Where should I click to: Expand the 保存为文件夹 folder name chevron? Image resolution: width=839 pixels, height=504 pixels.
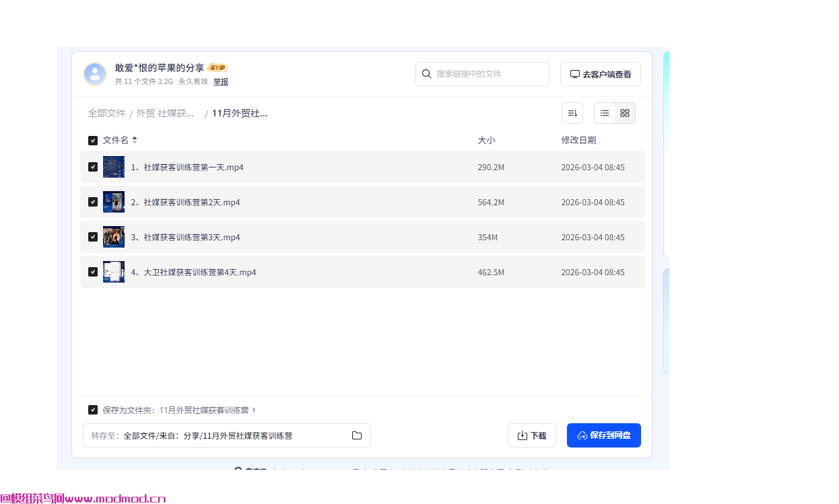click(x=254, y=410)
